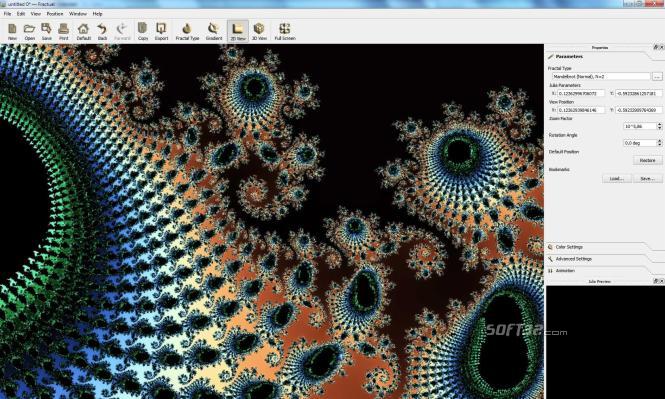Reset view with the Default home icon

[x=84, y=32]
